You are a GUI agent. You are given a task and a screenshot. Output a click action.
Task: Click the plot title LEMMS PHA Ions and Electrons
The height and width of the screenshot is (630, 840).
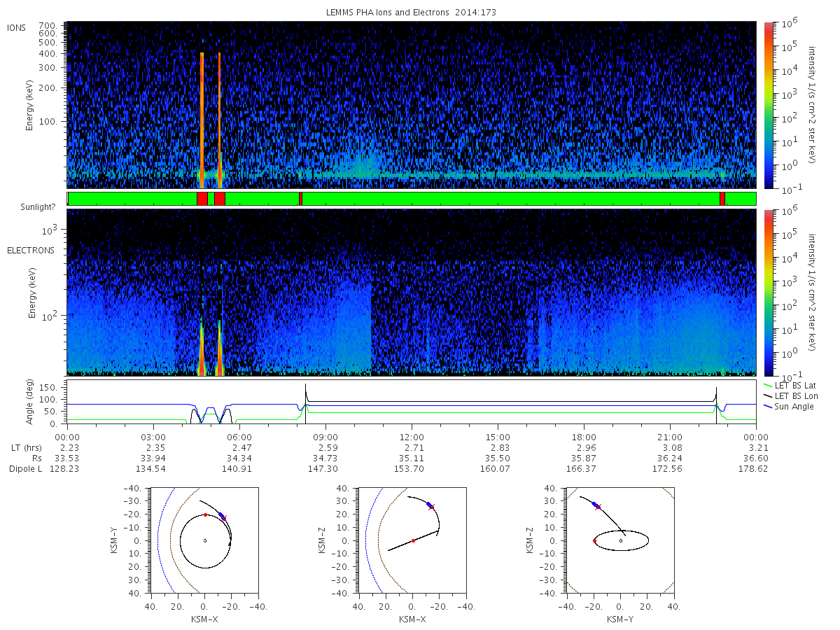412,13
